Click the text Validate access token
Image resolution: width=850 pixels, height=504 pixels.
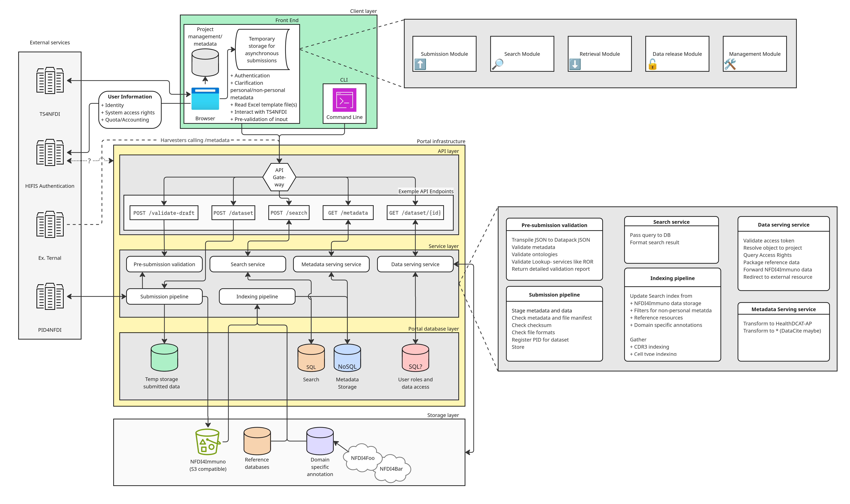pos(768,240)
